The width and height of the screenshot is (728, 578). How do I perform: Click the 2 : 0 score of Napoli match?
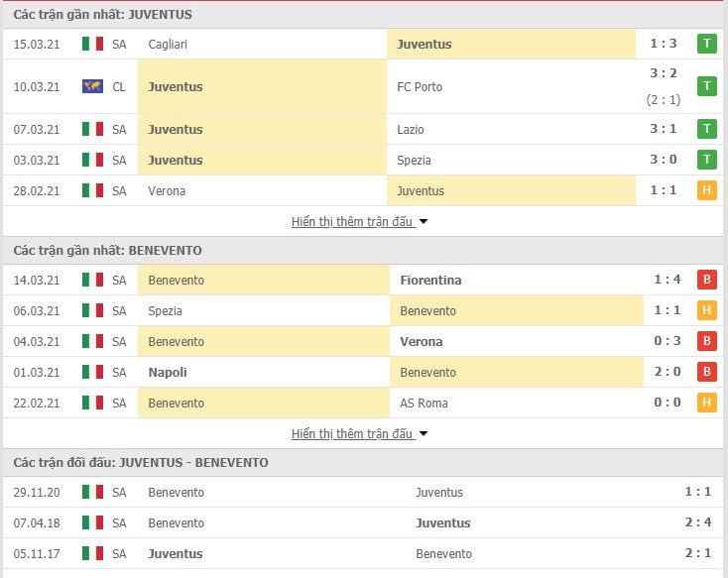[x=667, y=371]
